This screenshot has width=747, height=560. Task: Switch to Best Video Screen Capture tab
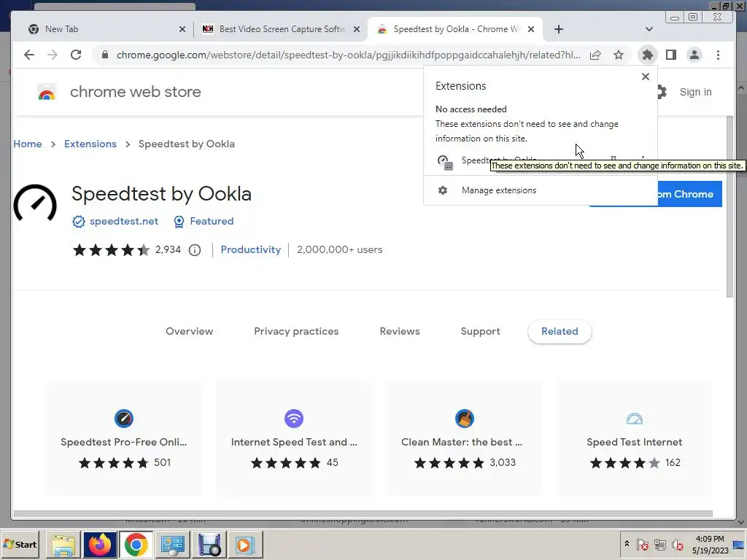point(281,29)
